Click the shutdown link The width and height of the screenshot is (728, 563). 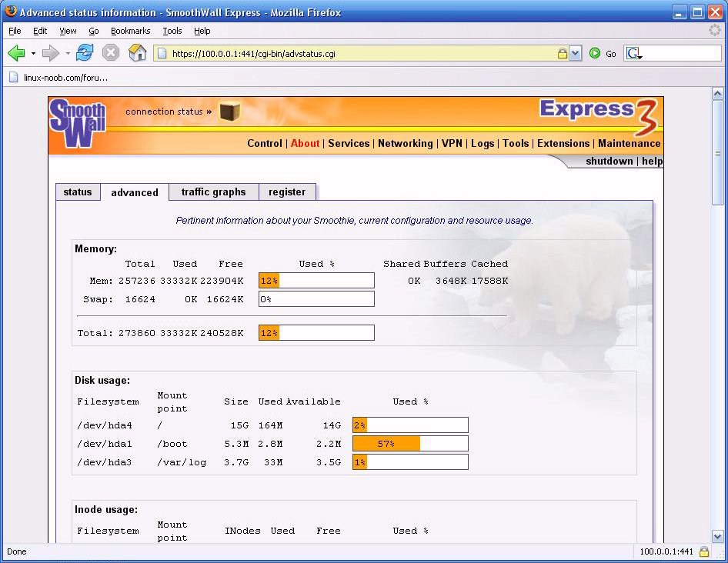609,161
